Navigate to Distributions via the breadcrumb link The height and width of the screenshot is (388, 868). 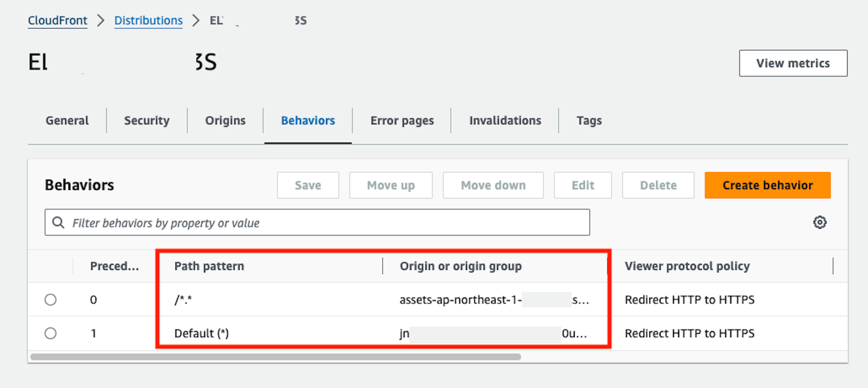[x=148, y=20]
